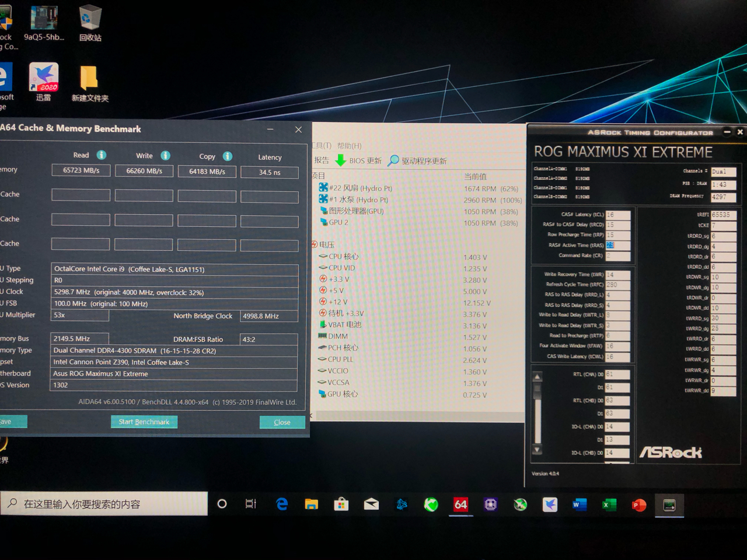Click the DIMM memory module icon
This screenshot has width=747, height=560.
click(x=322, y=336)
